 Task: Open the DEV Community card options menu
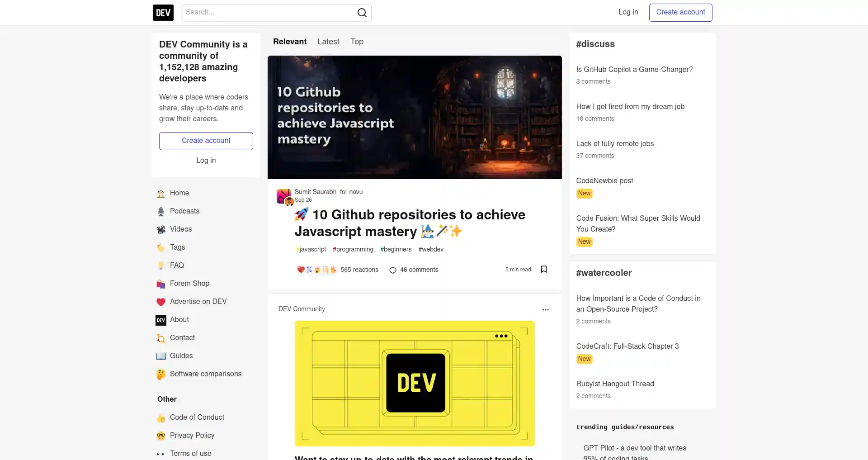[546, 310]
